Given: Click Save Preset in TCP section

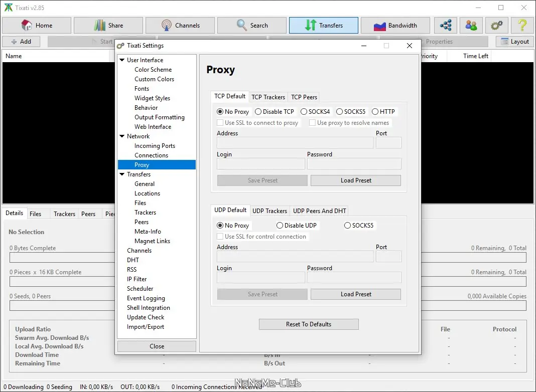Looking at the screenshot, I should (x=262, y=180).
